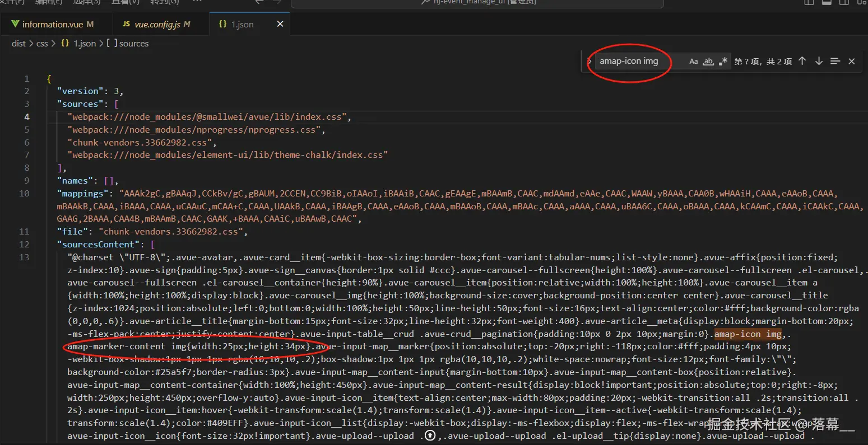Click the "names" key on line 9

[x=75, y=180]
